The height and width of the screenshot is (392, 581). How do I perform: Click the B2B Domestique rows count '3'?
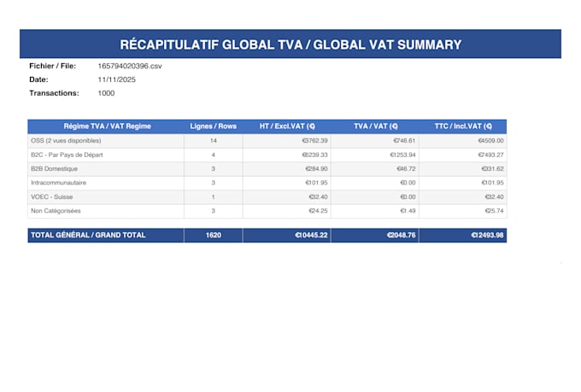(213, 169)
